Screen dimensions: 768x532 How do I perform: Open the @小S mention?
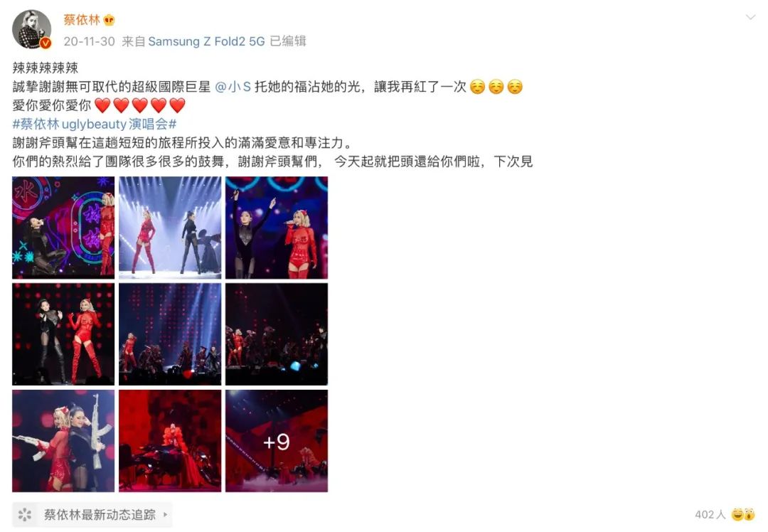click(x=233, y=87)
